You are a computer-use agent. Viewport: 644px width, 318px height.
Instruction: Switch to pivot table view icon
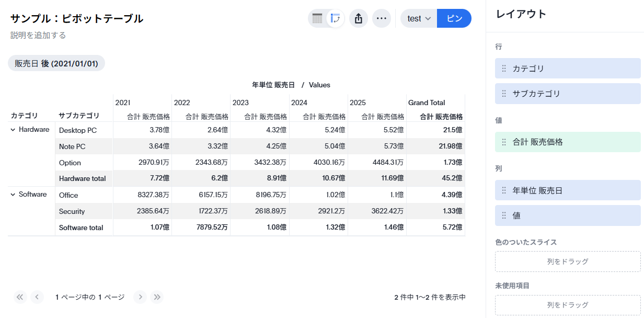click(335, 19)
